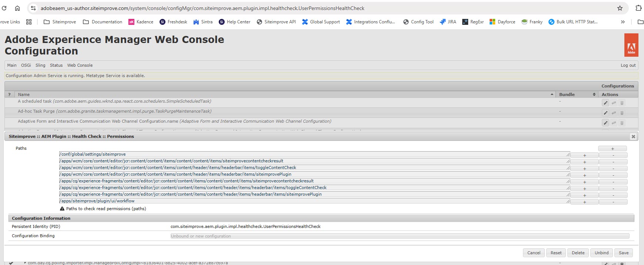Open the Dayforce bookmark
Image resolution: width=644 pixels, height=265 pixels.
(502, 22)
